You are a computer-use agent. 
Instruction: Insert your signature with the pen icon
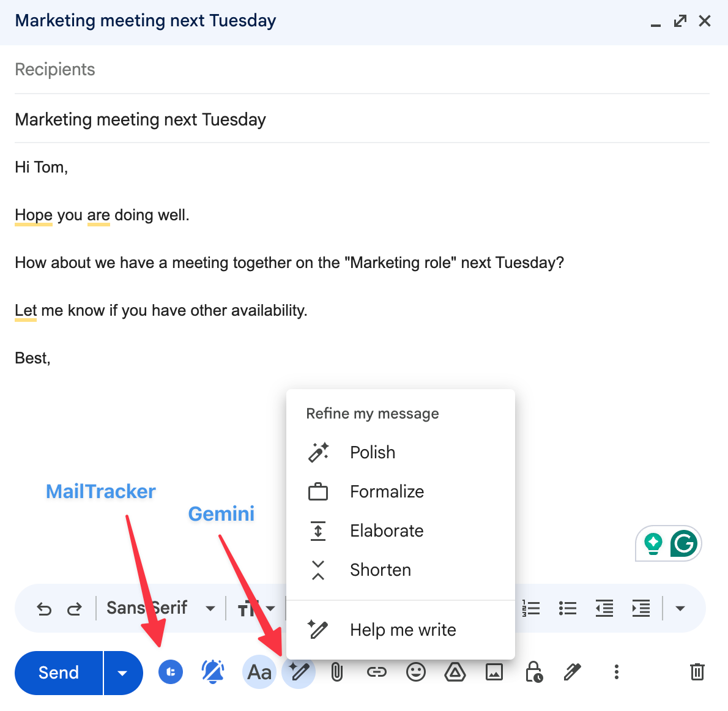tap(571, 672)
